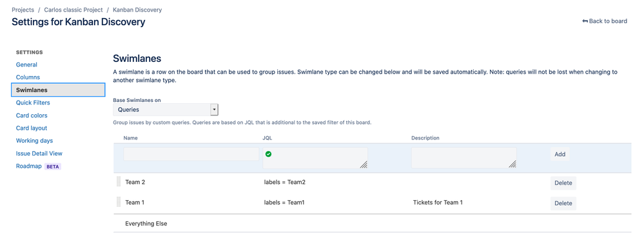Click the back arrow icon beside Back to board
This screenshot has width=644, height=242.
(x=585, y=21)
